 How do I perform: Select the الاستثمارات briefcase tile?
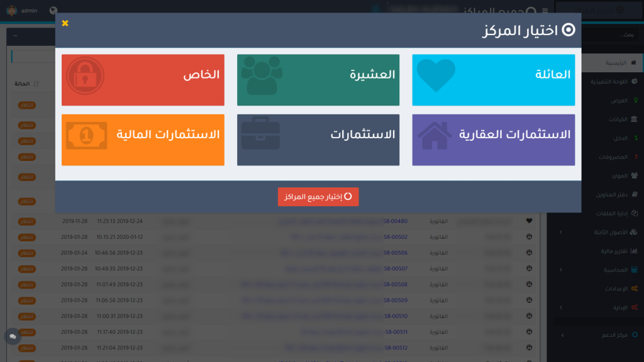pyautogui.click(x=318, y=140)
